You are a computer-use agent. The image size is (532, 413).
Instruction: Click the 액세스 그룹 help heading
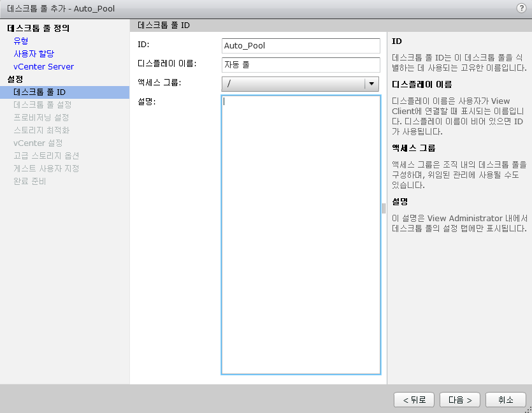click(x=413, y=149)
